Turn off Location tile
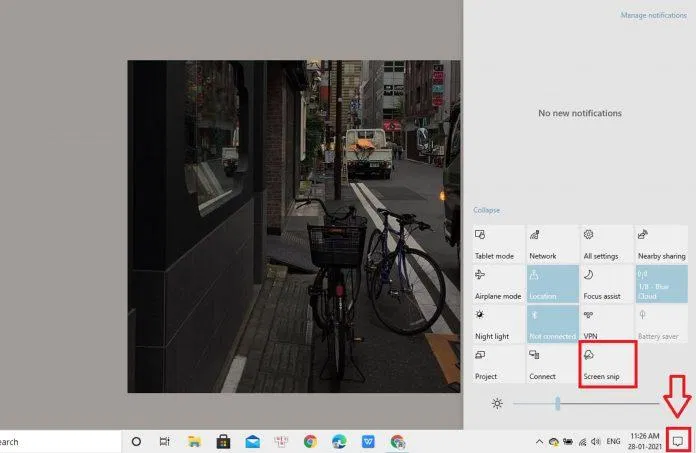The image size is (696, 453). pos(553,284)
